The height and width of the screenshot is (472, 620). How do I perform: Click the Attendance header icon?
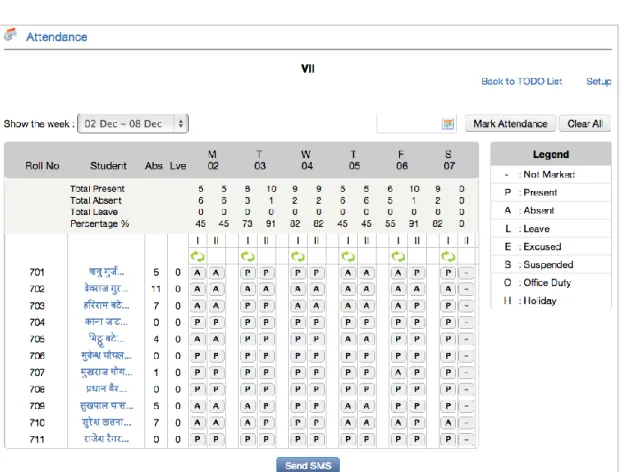point(10,34)
